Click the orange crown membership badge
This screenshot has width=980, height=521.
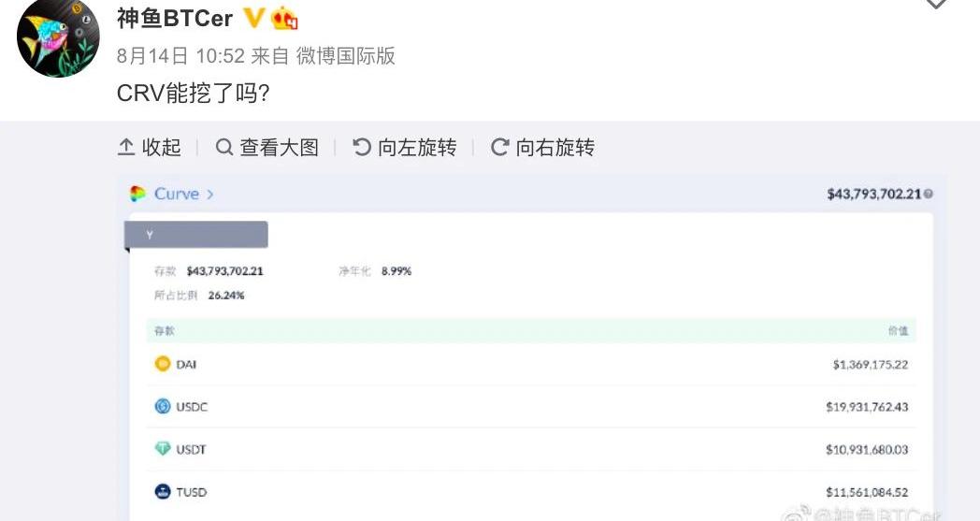284,19
